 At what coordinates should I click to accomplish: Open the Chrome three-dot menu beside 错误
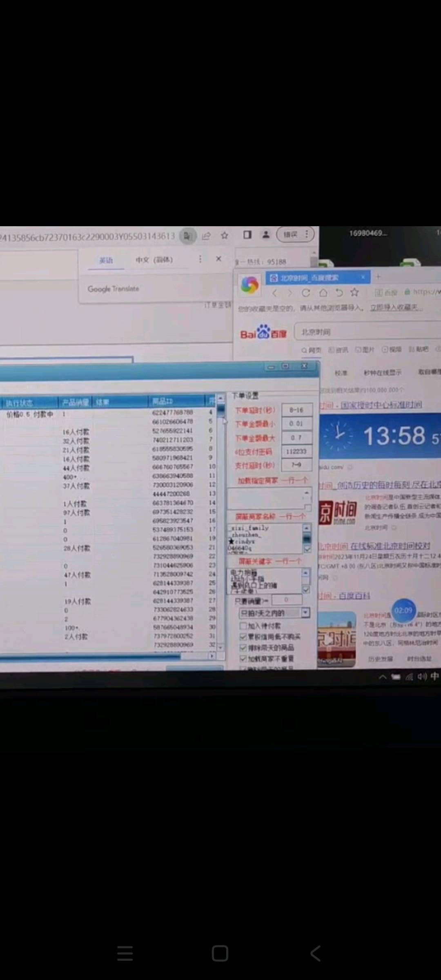pos(307,234)
